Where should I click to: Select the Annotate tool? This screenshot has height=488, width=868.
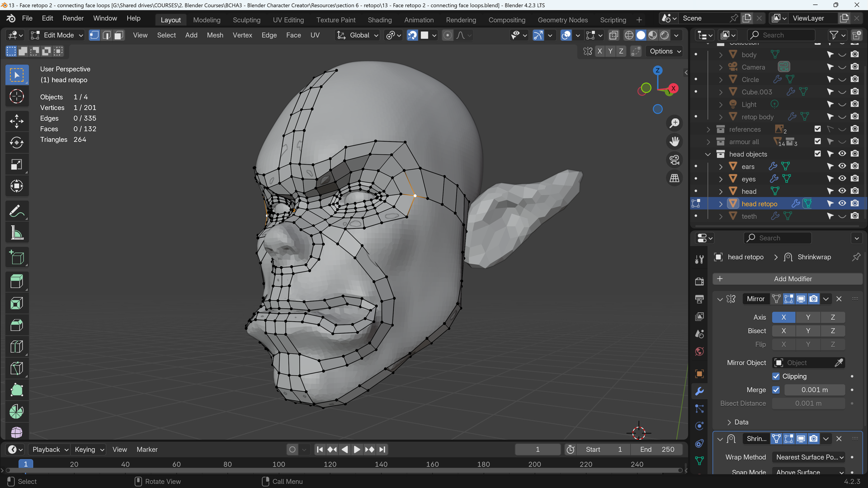coord(17,210)
